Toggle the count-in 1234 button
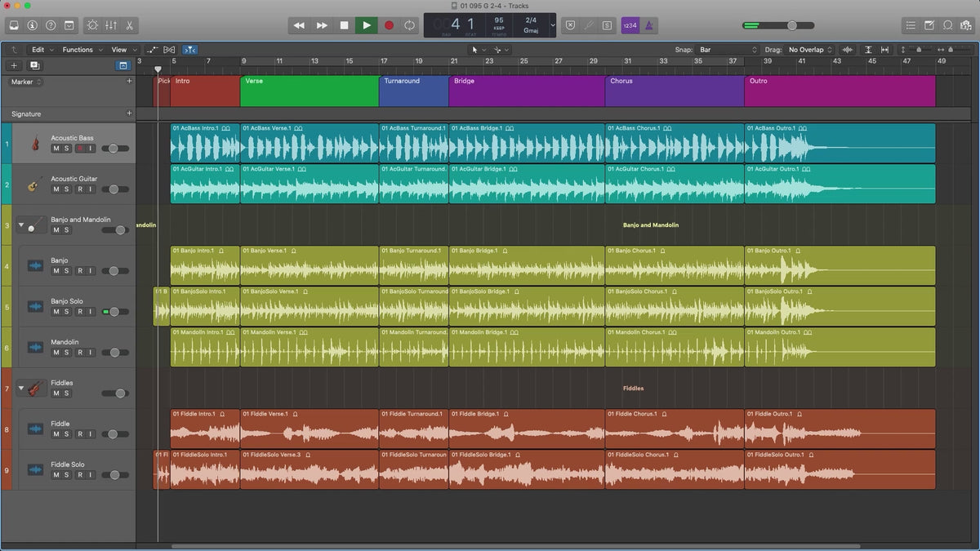Viewport: 980px width, 551px height. 630,25
